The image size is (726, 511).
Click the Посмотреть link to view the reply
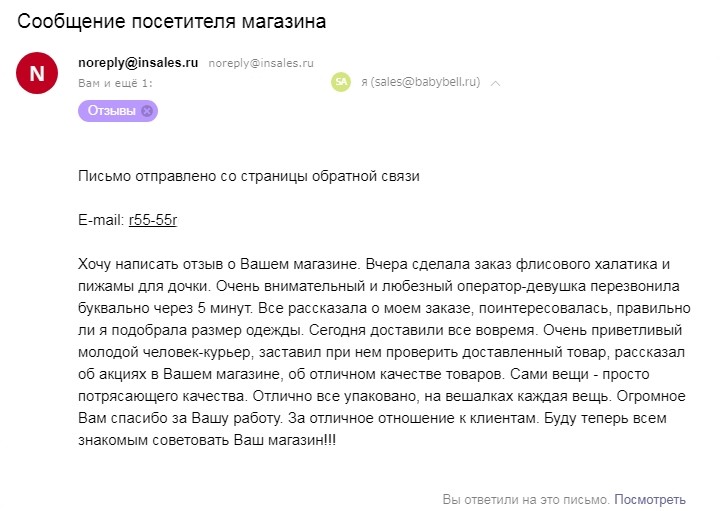(x=650, y=499)
